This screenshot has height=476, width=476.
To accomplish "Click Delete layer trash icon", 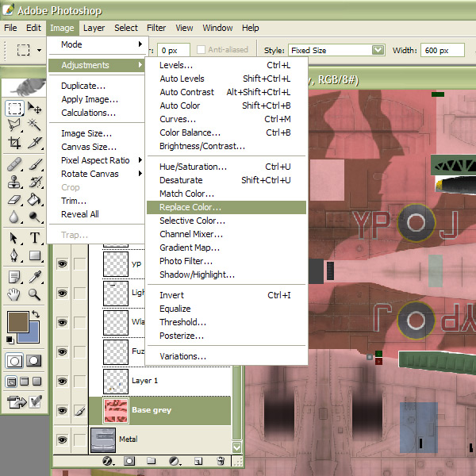I will (221, 461).
